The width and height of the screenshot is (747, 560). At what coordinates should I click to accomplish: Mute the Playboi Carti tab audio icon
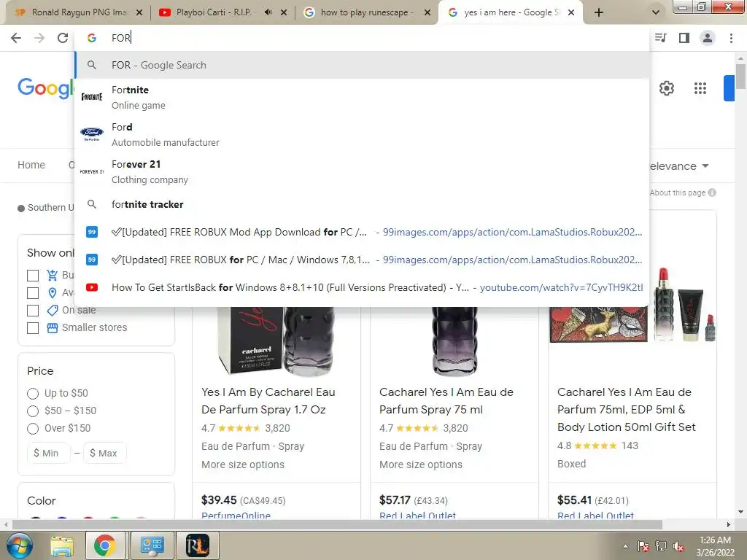[268, 12]
